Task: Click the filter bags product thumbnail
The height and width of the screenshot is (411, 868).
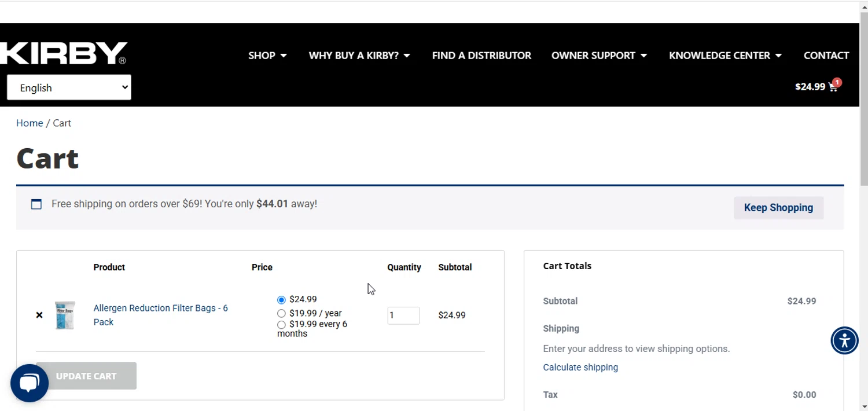Action: pyautogui.click(x=65, y=315)
